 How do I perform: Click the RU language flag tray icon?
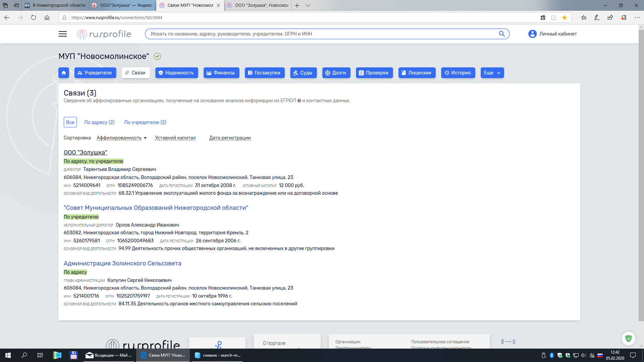[x=600, y=355]
